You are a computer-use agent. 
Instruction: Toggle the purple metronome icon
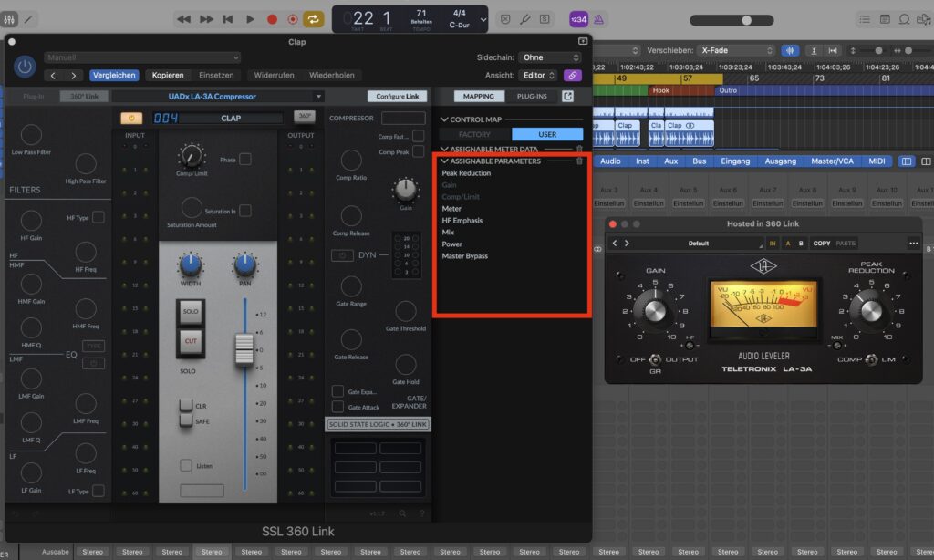598,20
